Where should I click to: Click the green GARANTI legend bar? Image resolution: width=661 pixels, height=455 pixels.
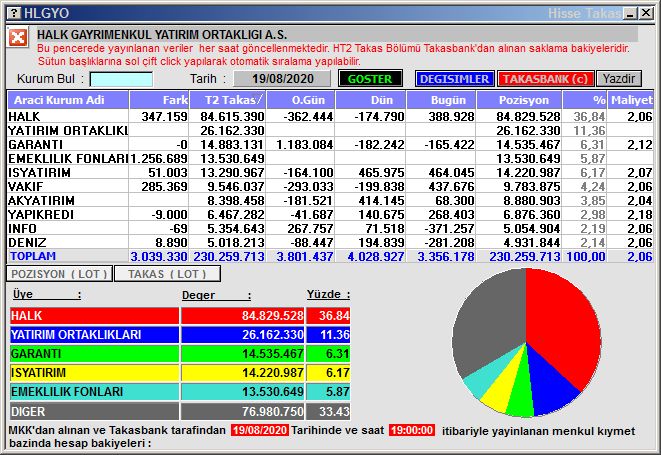pyautogui.click(x=94, y=354)
